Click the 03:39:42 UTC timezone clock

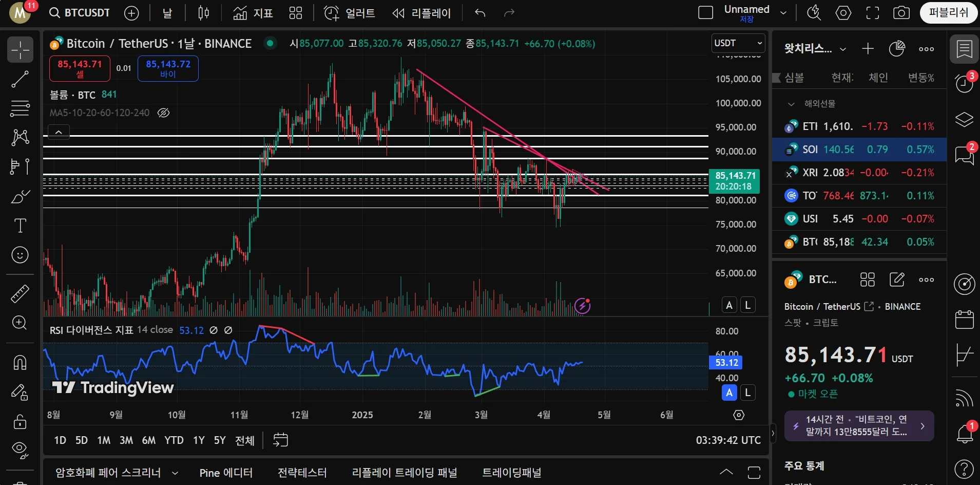point(728,440)
